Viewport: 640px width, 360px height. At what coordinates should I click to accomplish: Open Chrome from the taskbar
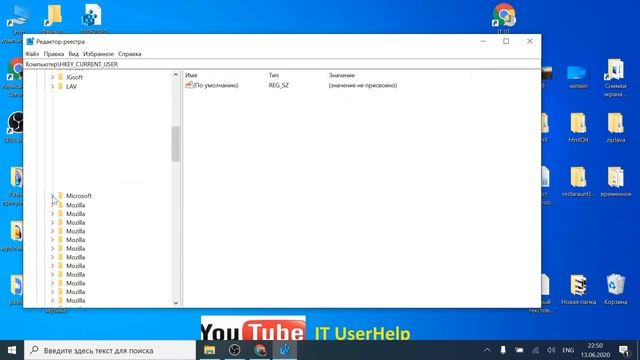click(260, 350)
